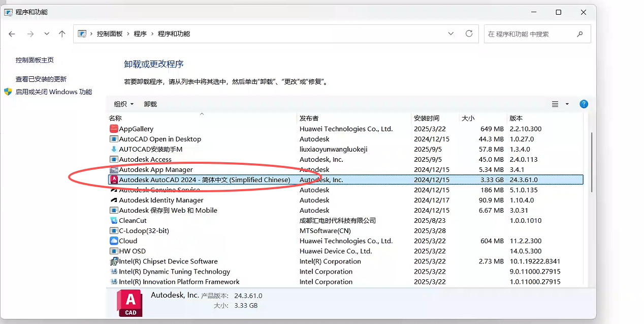Open recent locations dropdown chevron
644x324 pixels.
click(x=47, y=34)
